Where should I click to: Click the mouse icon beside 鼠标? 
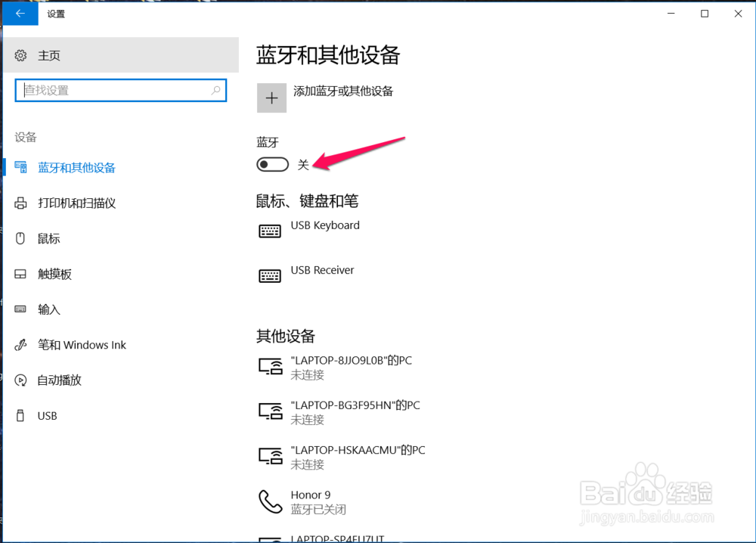(x=20, y=238)
